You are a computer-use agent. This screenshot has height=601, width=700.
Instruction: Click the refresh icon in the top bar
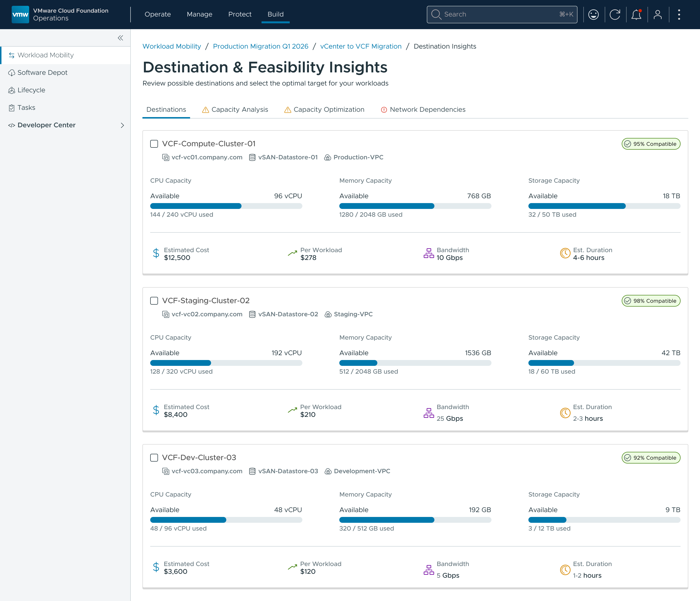coord(615,15)
